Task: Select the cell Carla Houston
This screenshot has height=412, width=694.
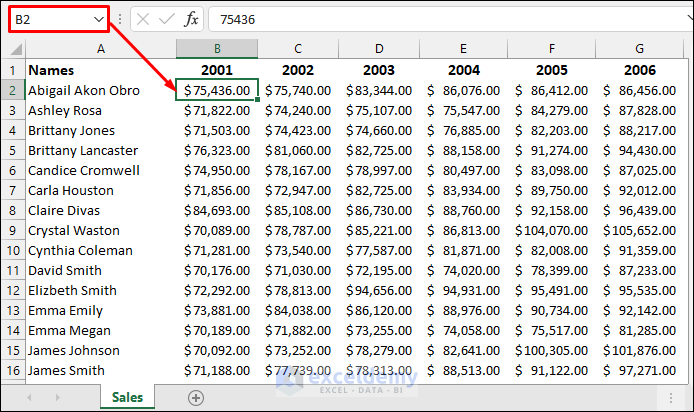Action: coord(101,190)
